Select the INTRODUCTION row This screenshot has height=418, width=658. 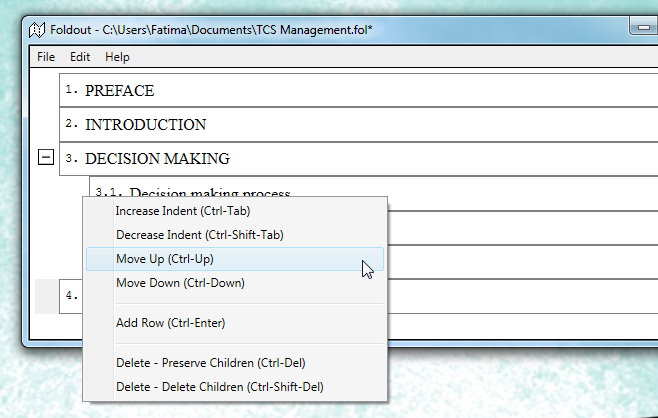click(x=359, y=124)
